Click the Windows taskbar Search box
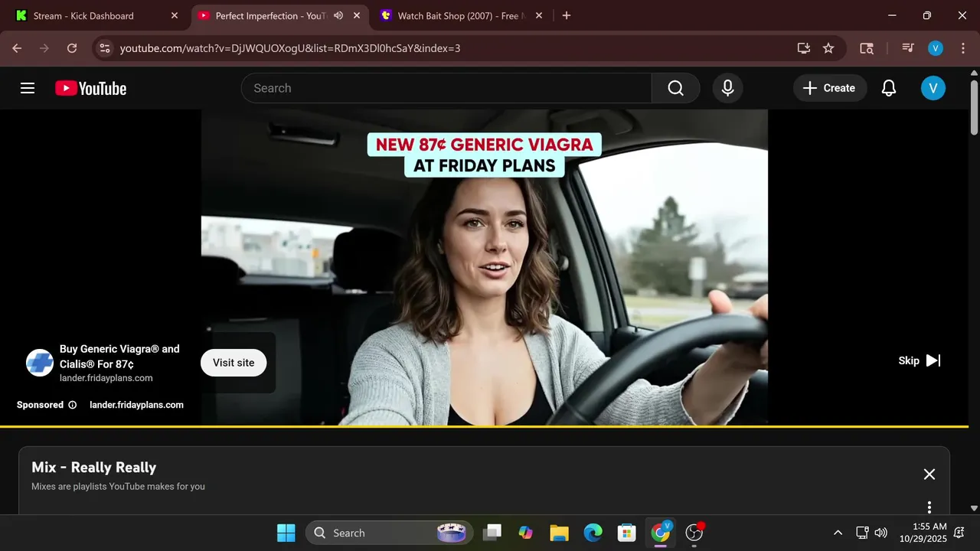 coord(389,533)
